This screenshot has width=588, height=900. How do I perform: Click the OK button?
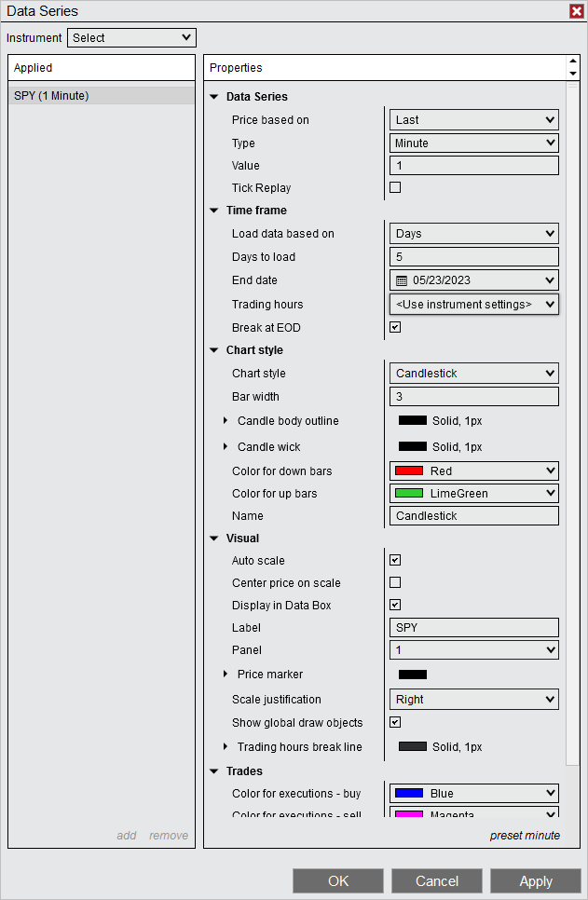click(338, 881)
